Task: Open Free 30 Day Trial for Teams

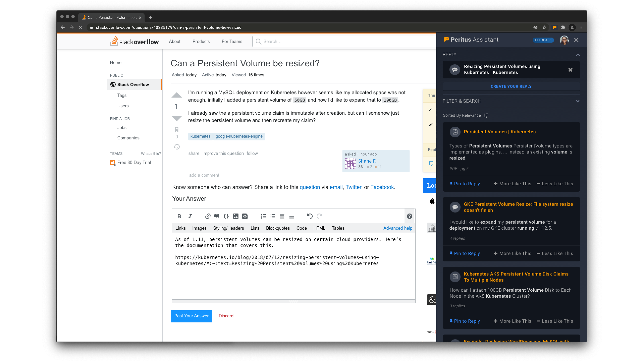Action: pos(134,162)
